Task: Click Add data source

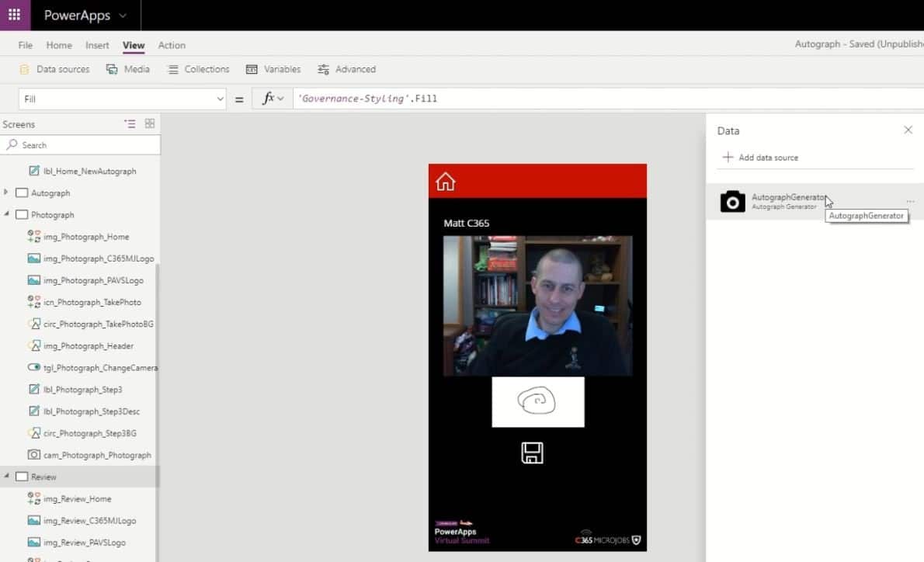Action: click(760, 158)
